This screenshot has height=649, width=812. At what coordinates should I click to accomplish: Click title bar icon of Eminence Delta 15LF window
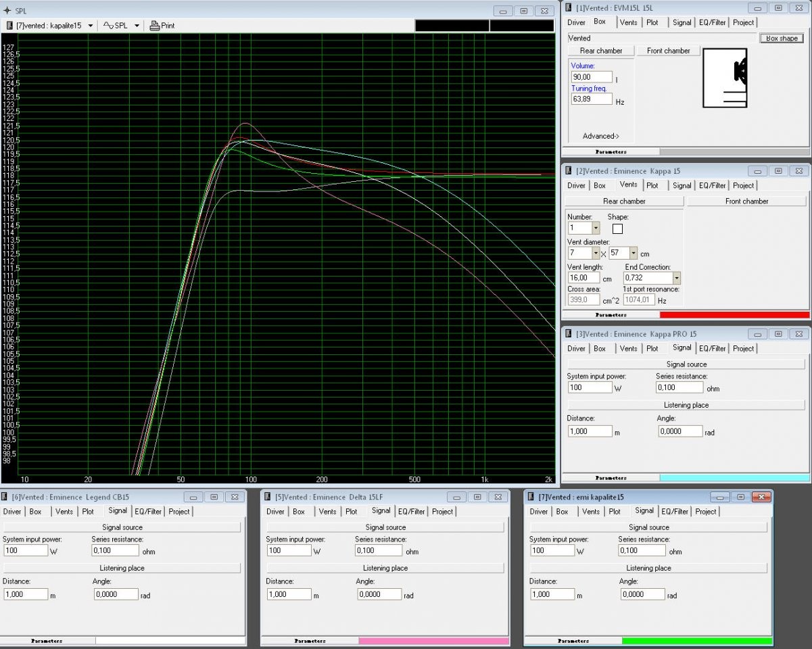coord(268,497)
